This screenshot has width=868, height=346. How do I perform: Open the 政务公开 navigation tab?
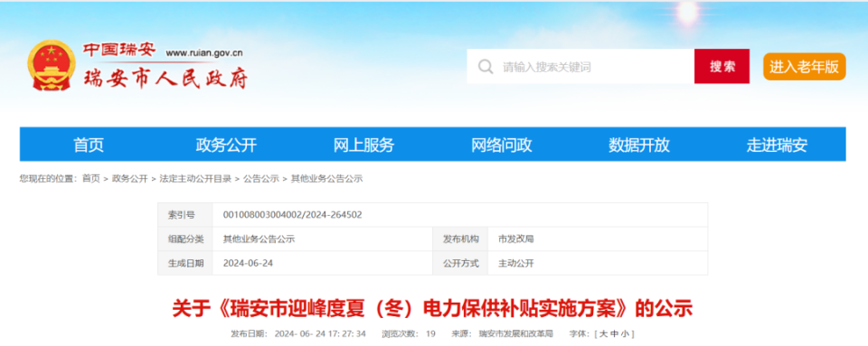coord(226,145)
